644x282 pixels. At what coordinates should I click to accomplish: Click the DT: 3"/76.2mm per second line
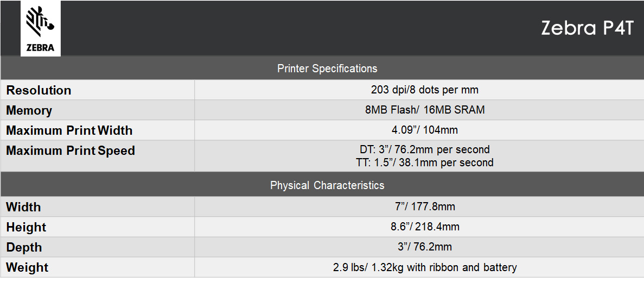pos(424,149)
